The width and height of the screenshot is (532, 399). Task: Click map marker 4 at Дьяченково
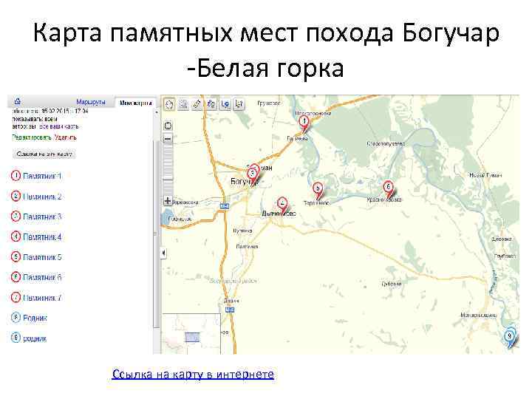tap(282, 205)
